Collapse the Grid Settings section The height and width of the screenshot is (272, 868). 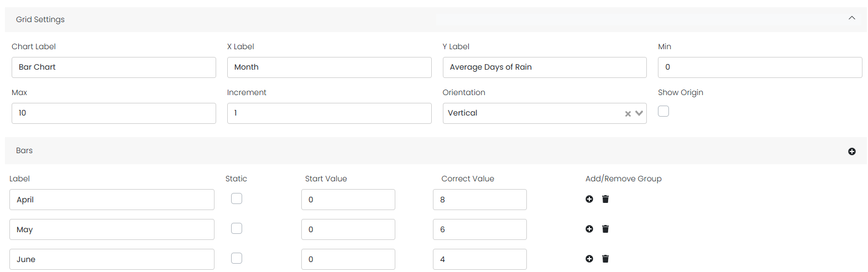851,18
